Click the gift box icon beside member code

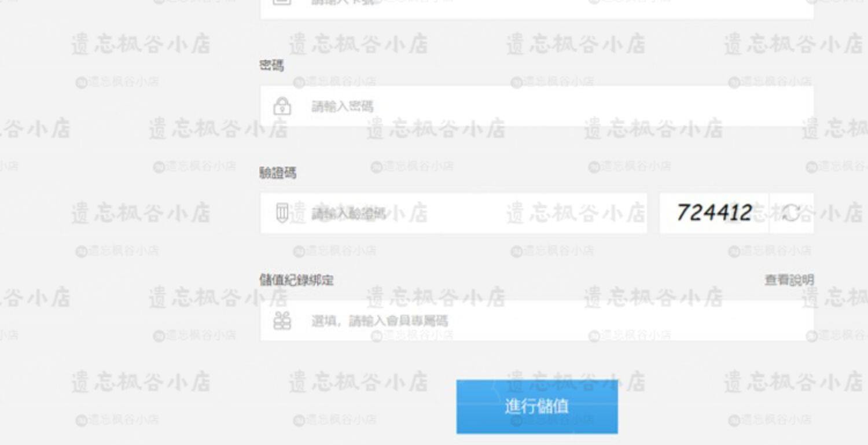pos(282,320)
